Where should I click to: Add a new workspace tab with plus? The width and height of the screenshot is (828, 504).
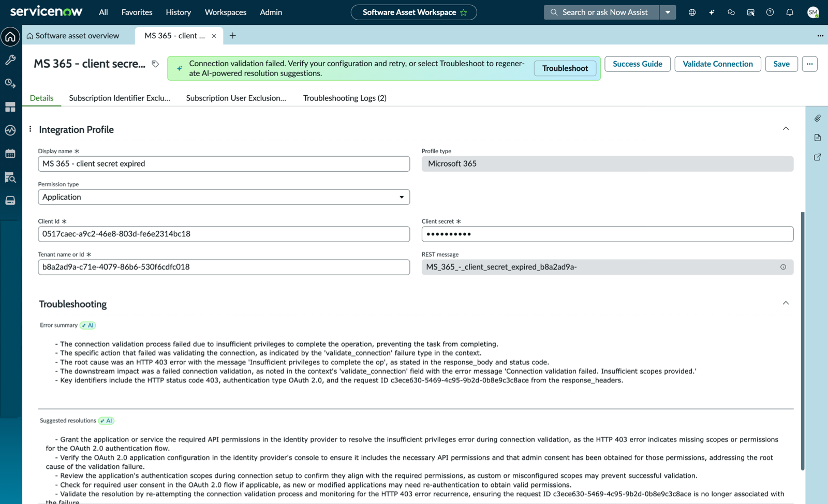(233, 36)
